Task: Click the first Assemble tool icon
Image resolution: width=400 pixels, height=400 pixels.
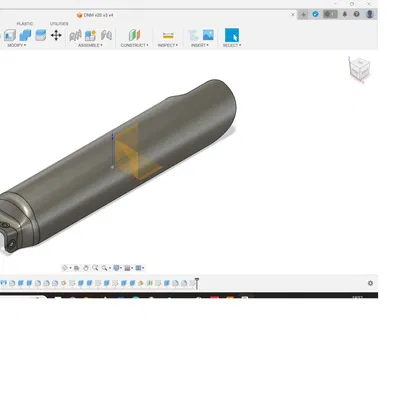Action: [x=75, y=35]
